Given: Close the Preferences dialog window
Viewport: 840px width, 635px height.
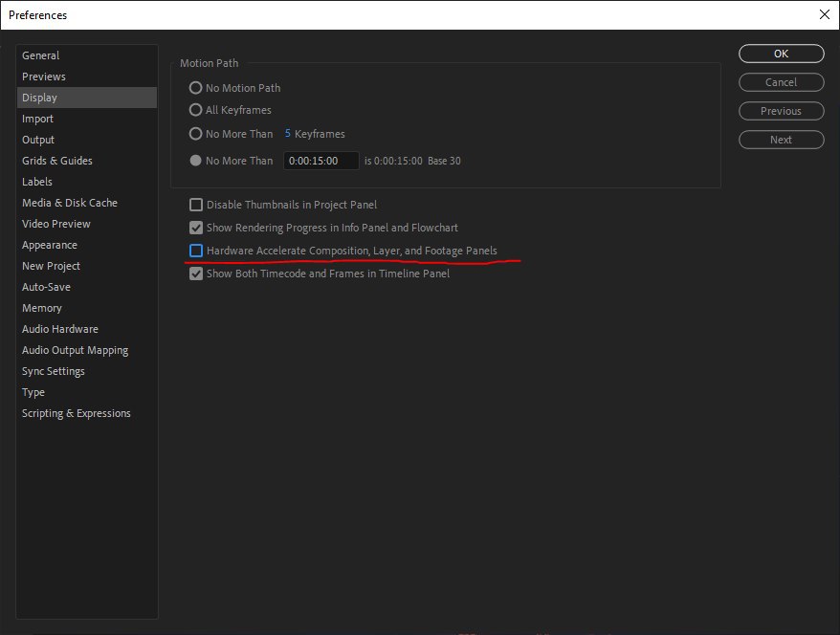Looking at the screenshot, I should pos(825,14).
